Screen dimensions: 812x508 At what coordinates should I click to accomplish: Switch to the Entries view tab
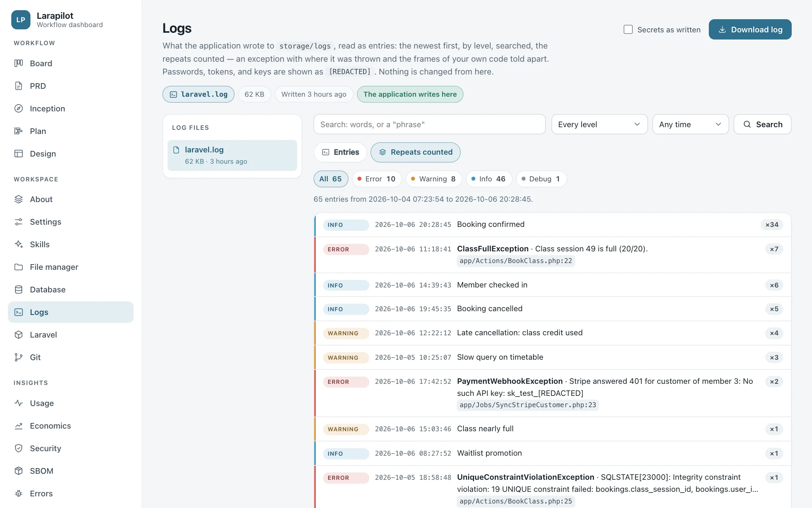coord(340,152)
